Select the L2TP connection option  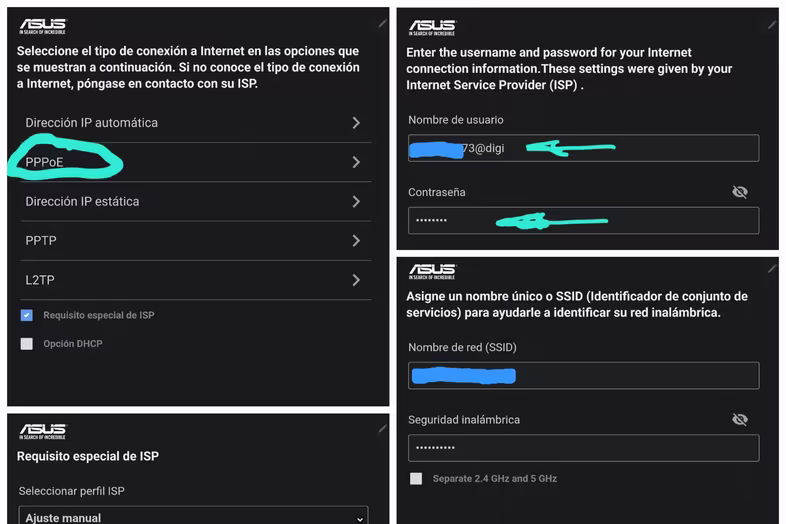pyautogui.click(x=196, y=280)
